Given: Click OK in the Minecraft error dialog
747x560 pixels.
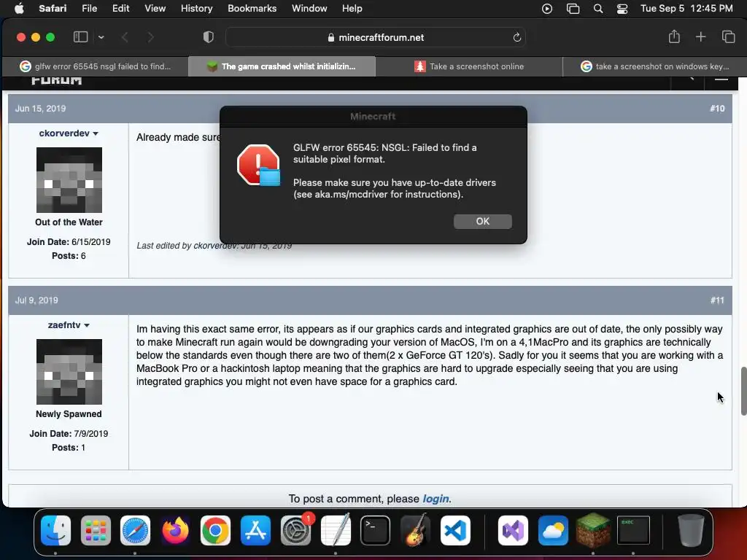Looking at the screenshot, I should point(483,222).
